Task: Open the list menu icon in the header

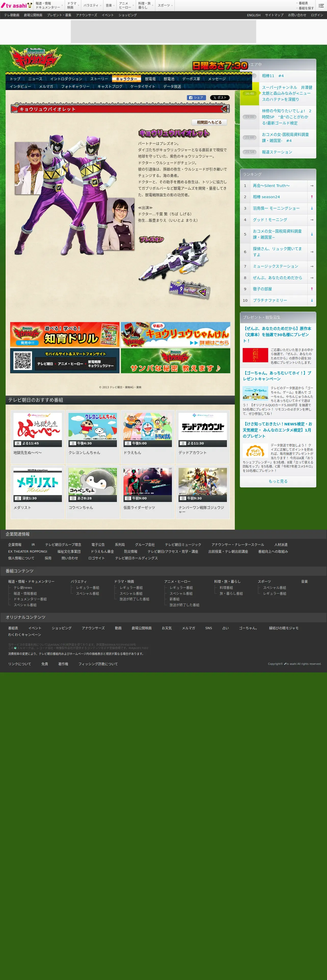Action: pos(321,5)
